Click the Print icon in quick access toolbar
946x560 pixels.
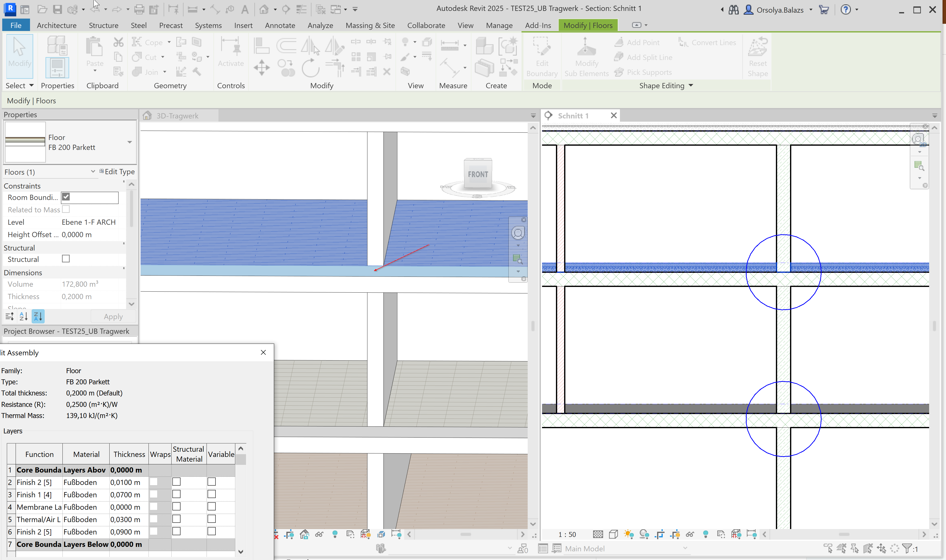click(139, 9)
